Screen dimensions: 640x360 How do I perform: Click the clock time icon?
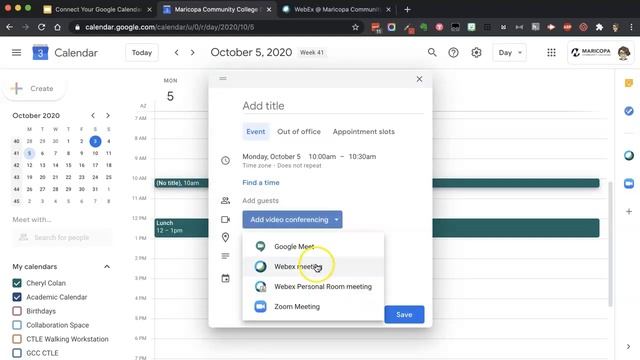tap(225, 160)
